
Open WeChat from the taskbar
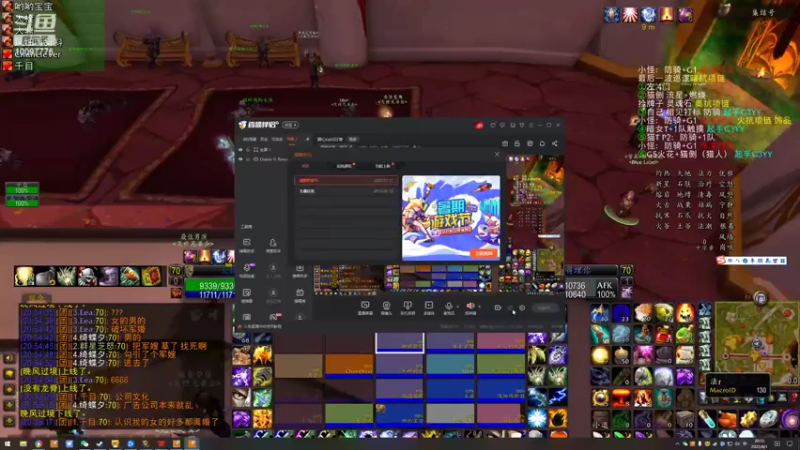(x=84, y=444)
